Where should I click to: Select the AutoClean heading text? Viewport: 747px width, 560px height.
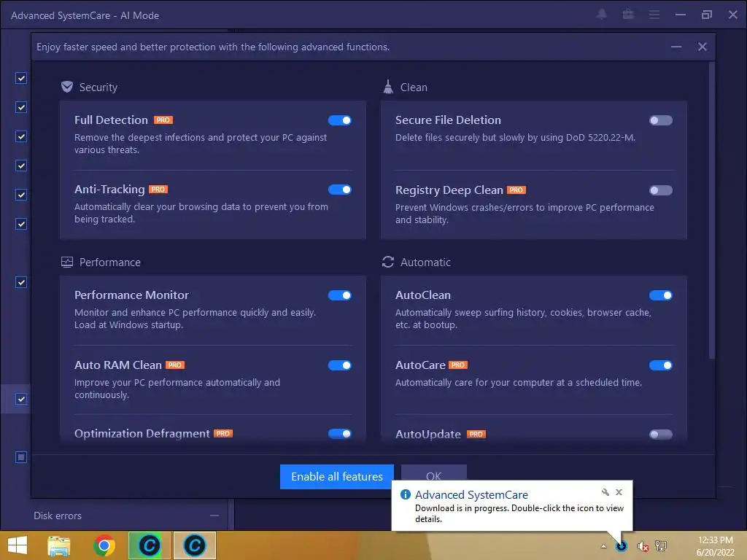coord(423,295)
